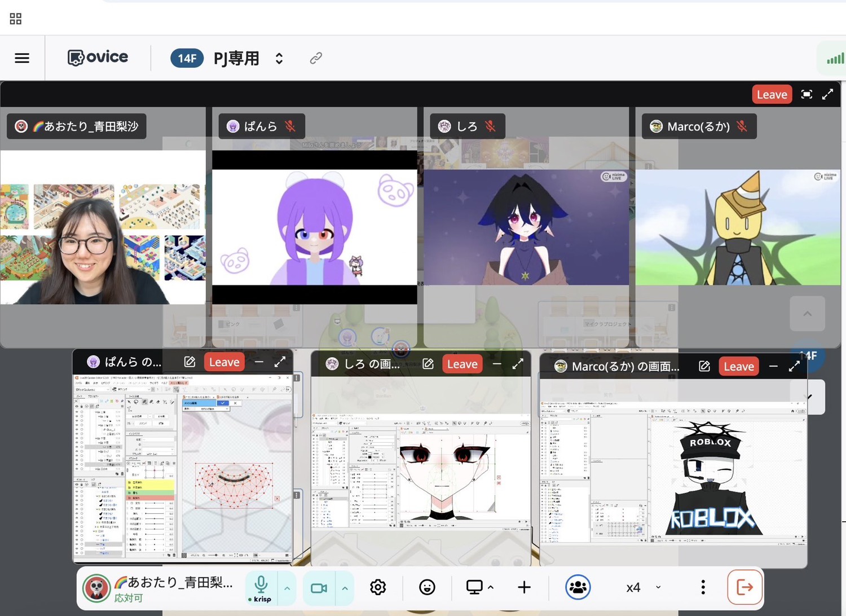The image size is (846, 616).
Task: Expand ぱんら's screen share window
Action: 280,362
